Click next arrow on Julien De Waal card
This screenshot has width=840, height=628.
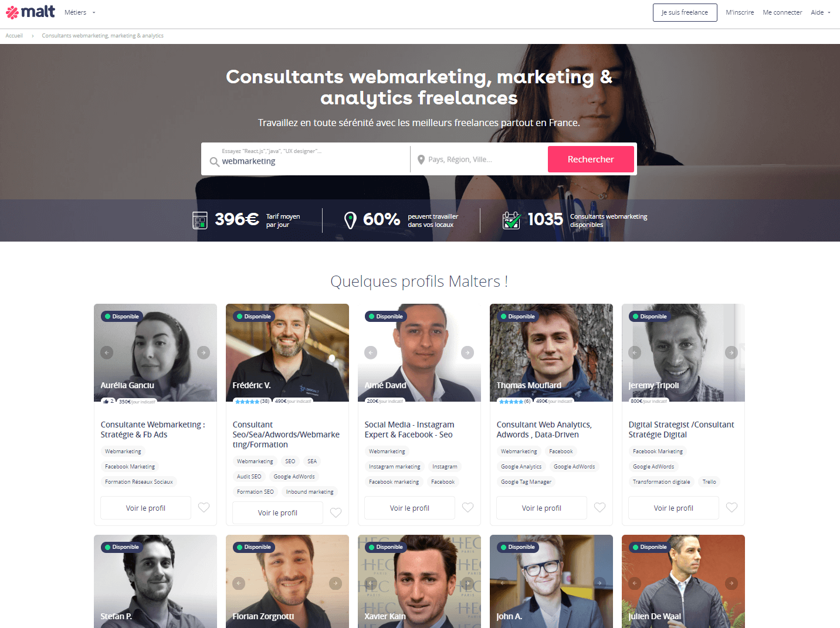tap(731, 583)
